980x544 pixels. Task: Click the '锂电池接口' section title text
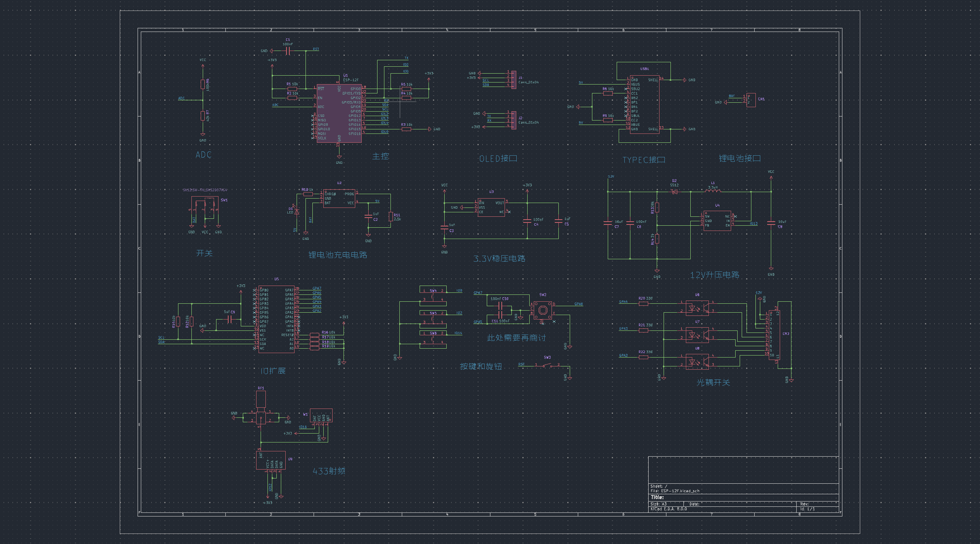point(740,159)
